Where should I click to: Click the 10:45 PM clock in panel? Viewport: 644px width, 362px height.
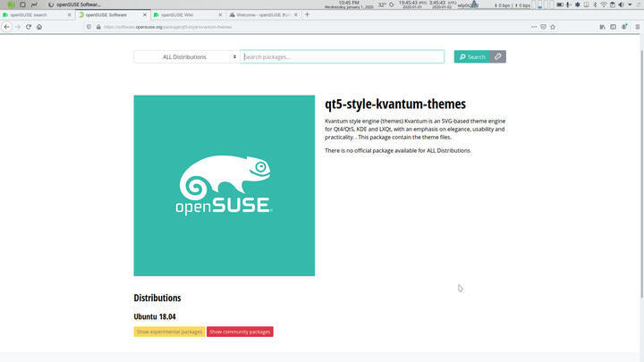coord(349,4)
